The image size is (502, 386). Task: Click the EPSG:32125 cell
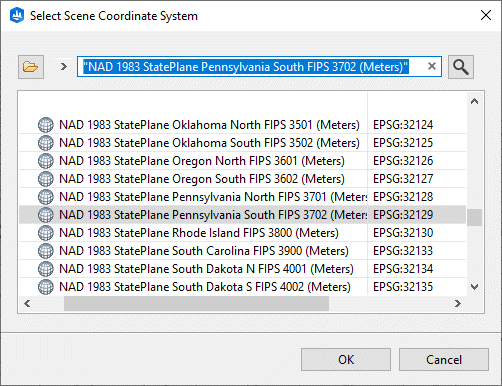tap(403, 143)
